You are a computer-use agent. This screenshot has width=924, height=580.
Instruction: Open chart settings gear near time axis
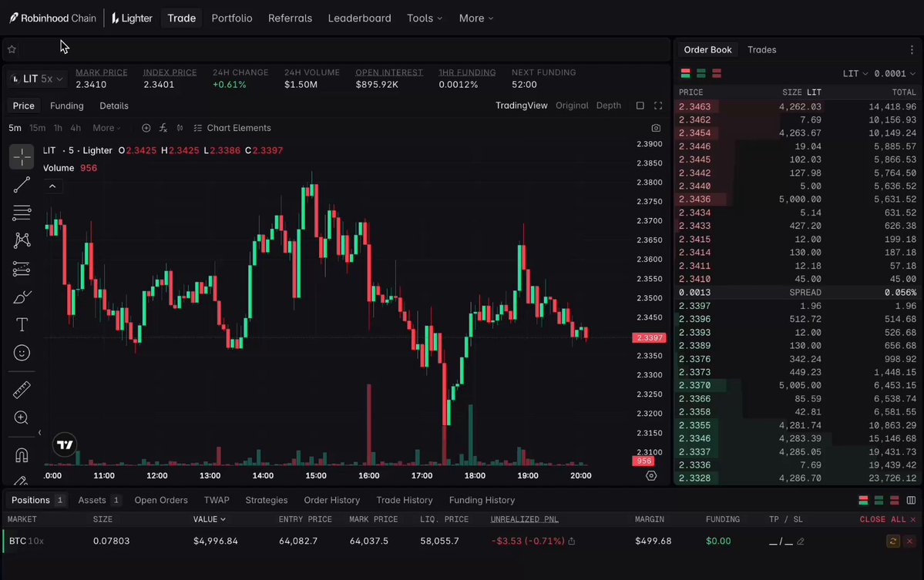[x=651, y=476]
